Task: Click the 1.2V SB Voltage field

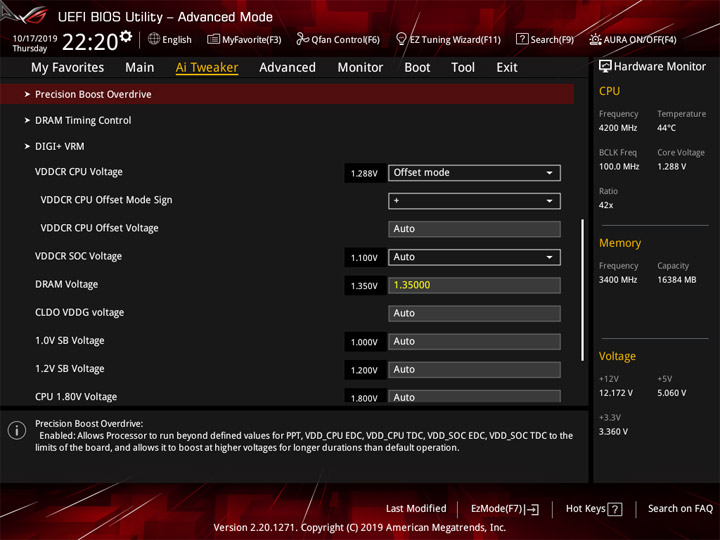Action: [474, 370]
